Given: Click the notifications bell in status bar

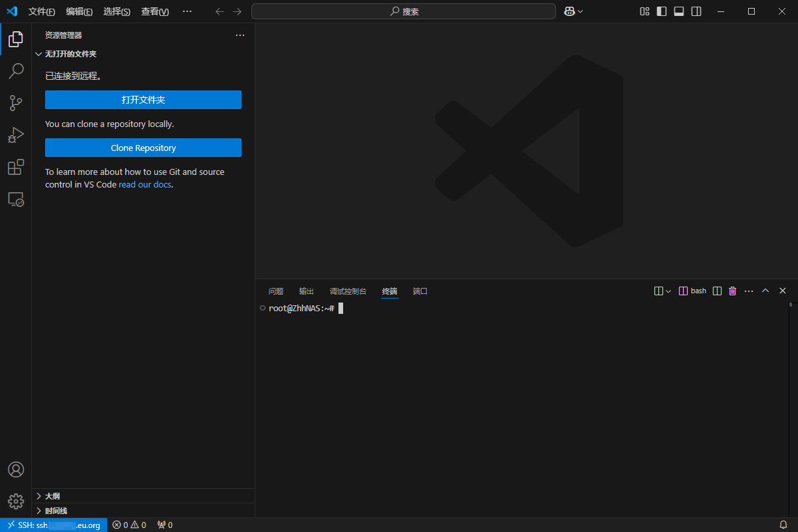Looking at the screenshot, I should (783, 525).
